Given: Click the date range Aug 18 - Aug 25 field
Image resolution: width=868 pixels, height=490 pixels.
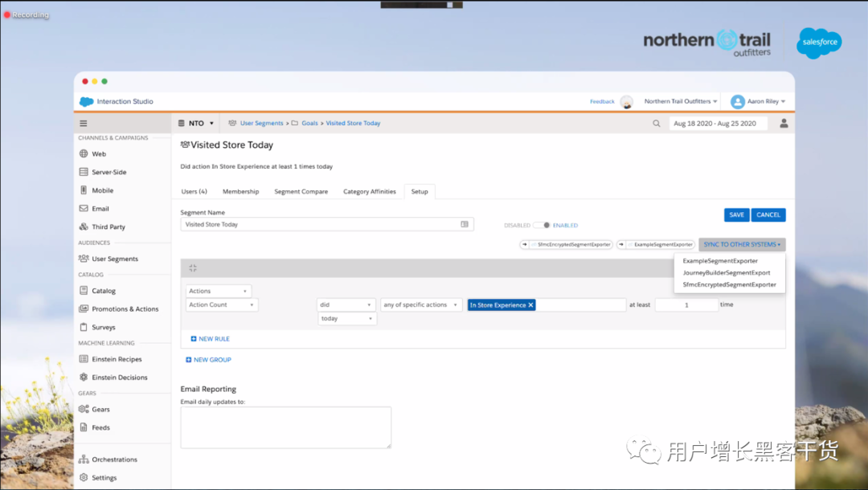Looking at the screenshot, I should [718, 124].
